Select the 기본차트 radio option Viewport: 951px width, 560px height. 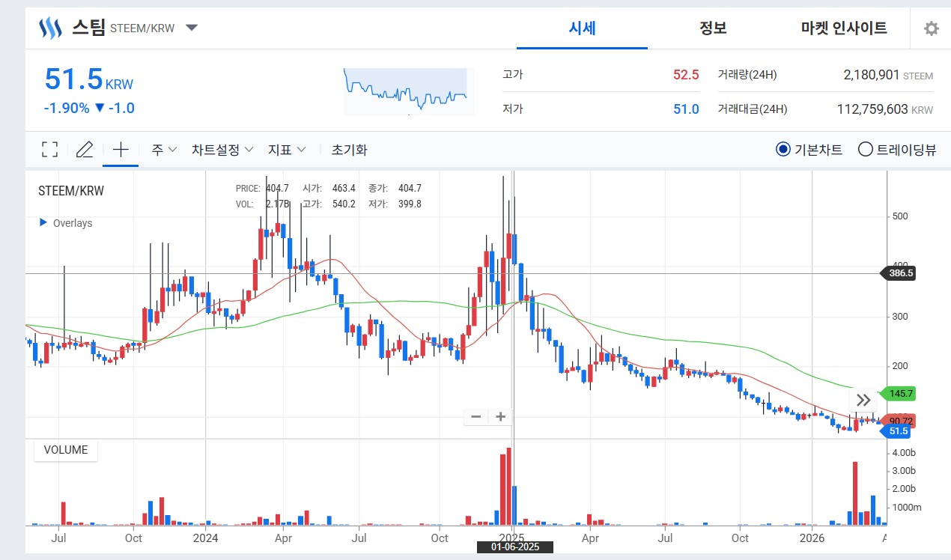click(x=809, y=150)
